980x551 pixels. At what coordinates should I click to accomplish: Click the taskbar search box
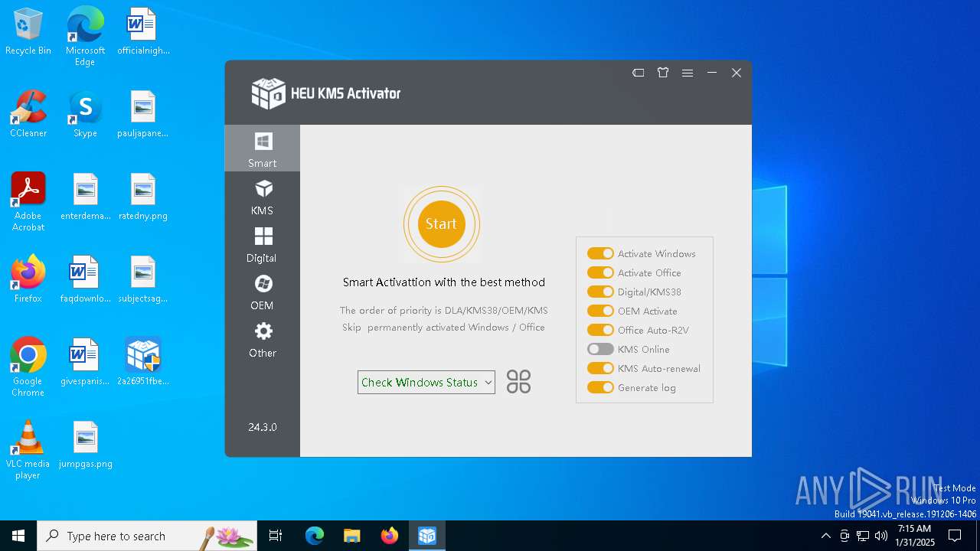click(x=147, y=536)
